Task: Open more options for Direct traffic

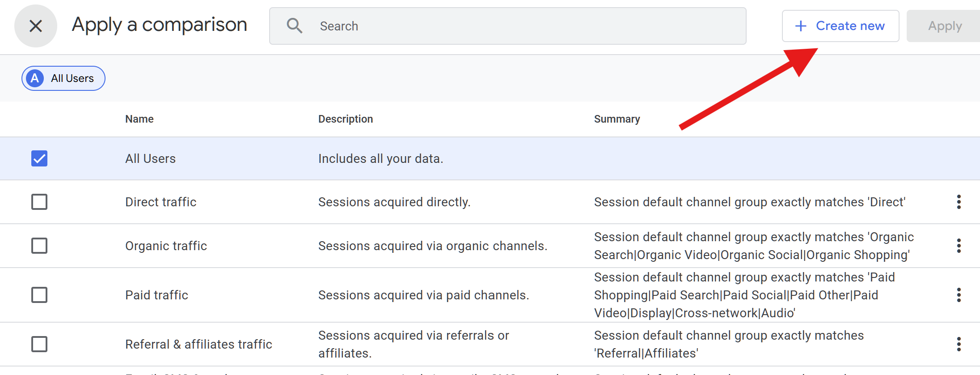Action: [x=959, y=202]
